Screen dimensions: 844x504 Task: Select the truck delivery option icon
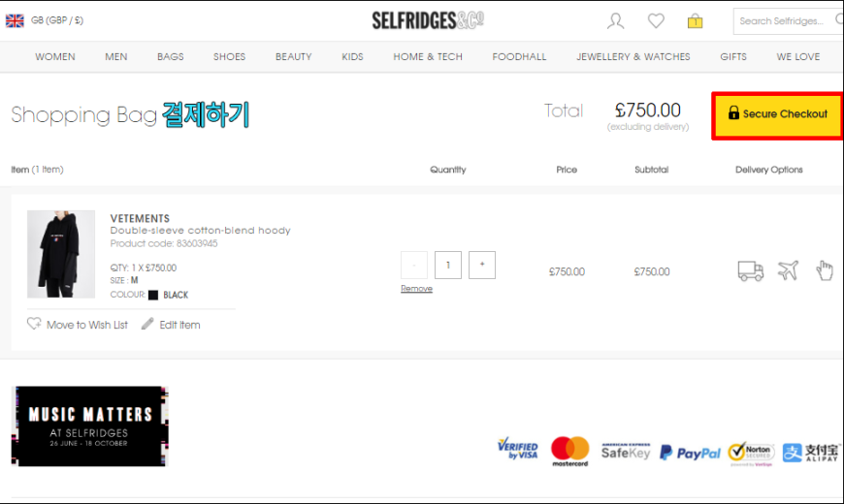(x=750, y=270)
